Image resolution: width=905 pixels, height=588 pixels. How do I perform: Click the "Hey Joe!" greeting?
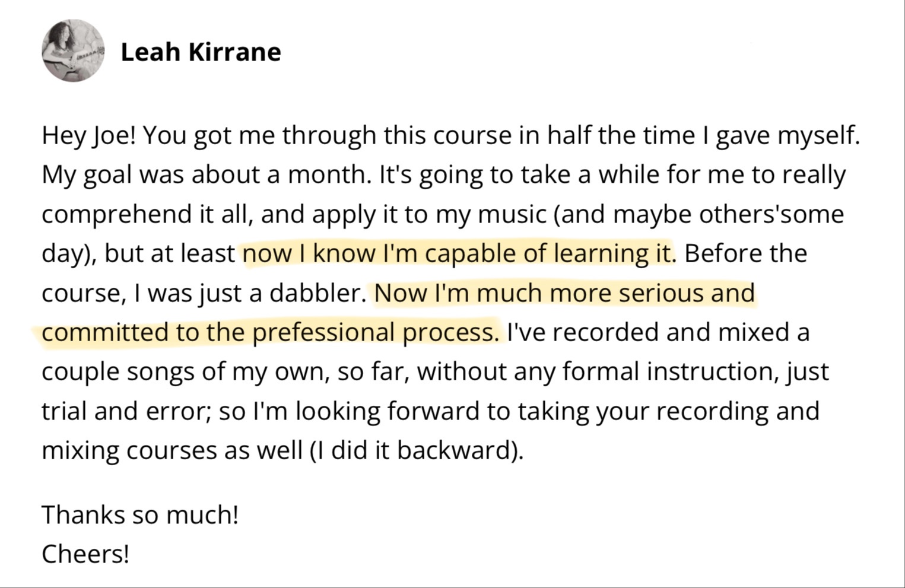tap(89, 135)
